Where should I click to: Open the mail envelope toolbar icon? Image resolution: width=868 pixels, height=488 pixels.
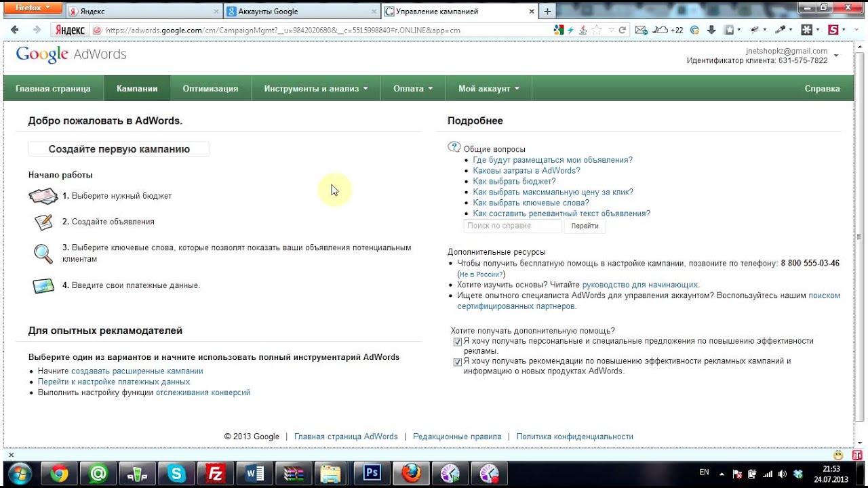click(642, 30)
